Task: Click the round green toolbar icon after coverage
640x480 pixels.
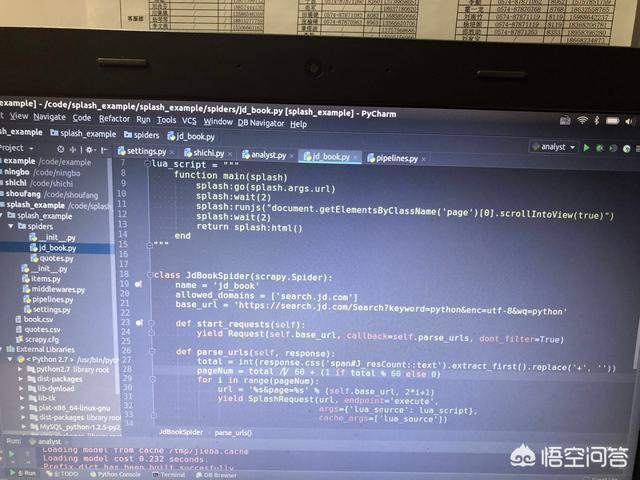Action: pyautogui.click(x=627, y=149)
